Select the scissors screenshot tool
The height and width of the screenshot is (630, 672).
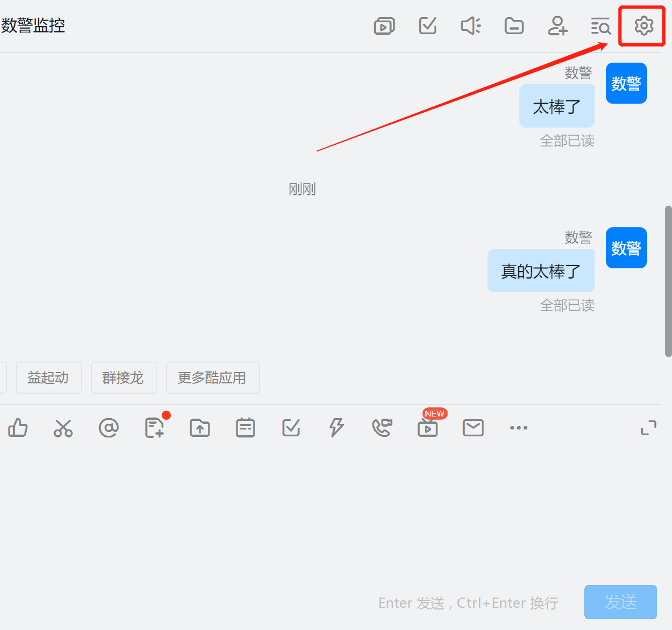click(x=63, y=428)
